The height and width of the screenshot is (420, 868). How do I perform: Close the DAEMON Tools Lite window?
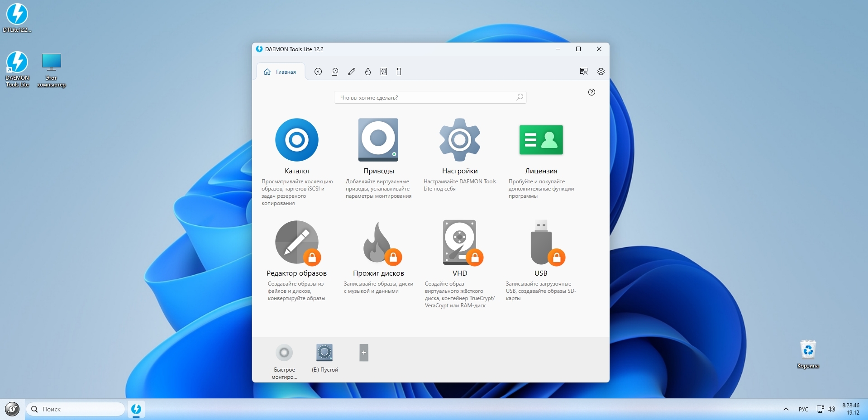[x=599, y=49]
